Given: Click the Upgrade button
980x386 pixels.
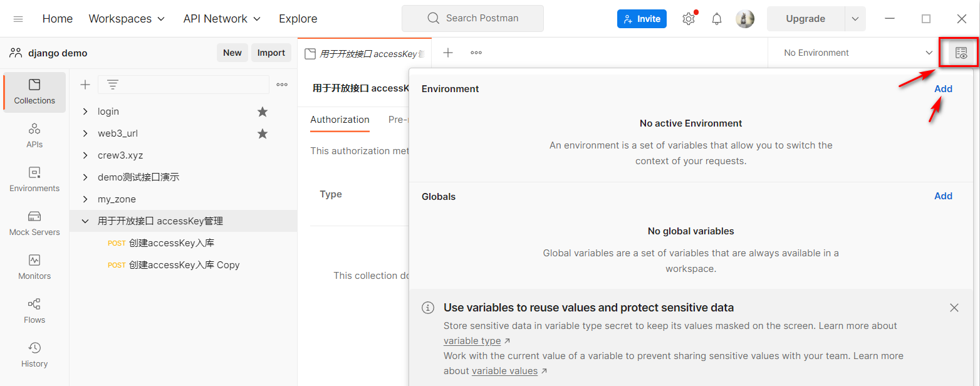Looking at the screenshot, I should pyautogui.click(x=806, y=19).
